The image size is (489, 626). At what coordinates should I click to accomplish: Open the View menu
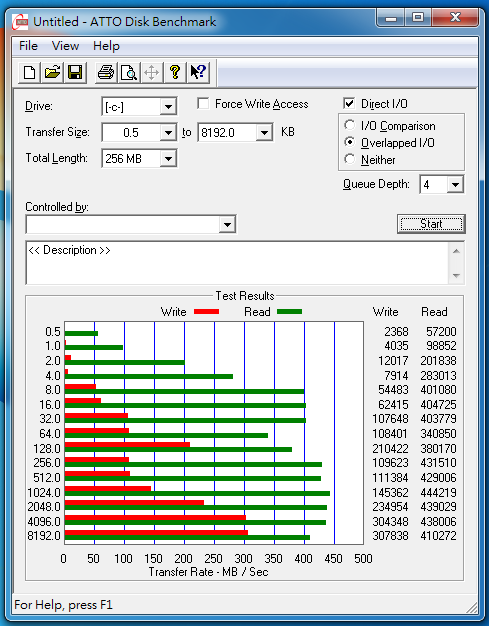tap(65, 46)
